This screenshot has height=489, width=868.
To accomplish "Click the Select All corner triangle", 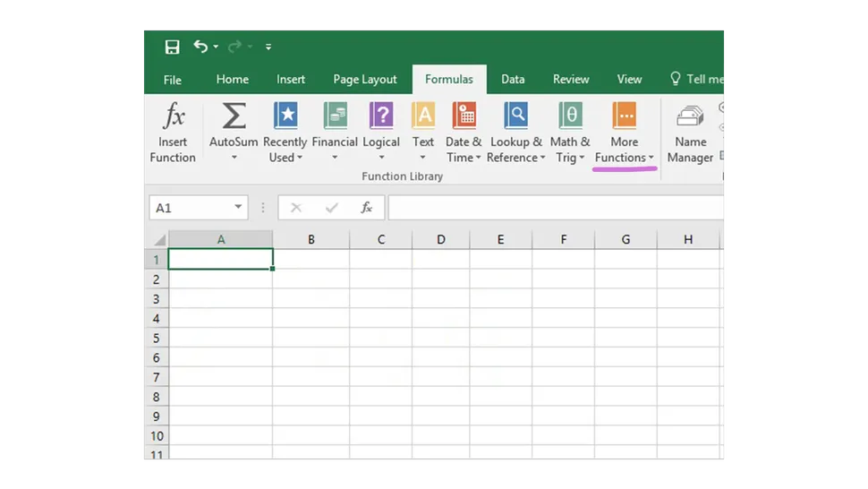I will tap(158, 240).
